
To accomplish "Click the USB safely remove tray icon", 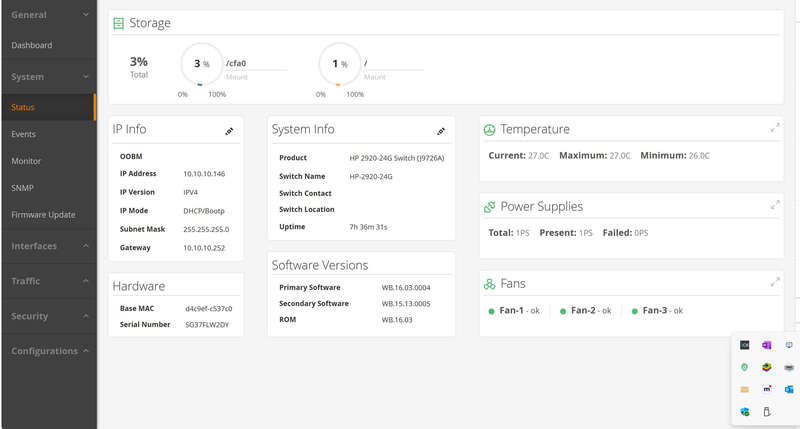I will tap(766, 412).
